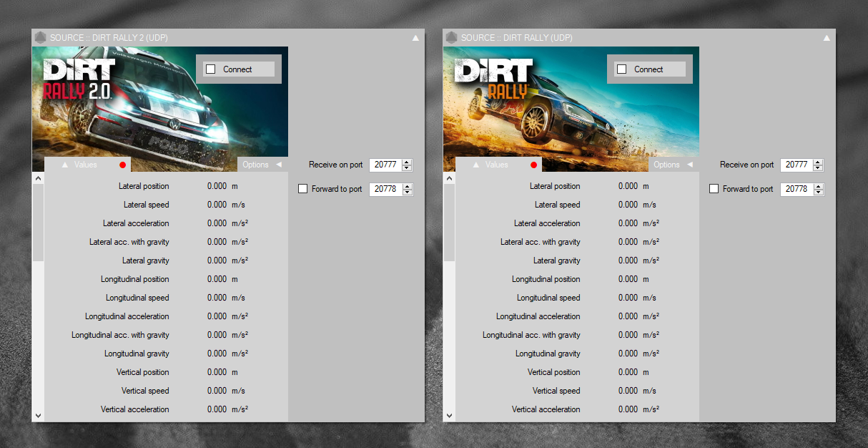The image size is (868, 448).
Task: Click Receive on port field in DIRT RALLY panel
Action: point(796,165)
